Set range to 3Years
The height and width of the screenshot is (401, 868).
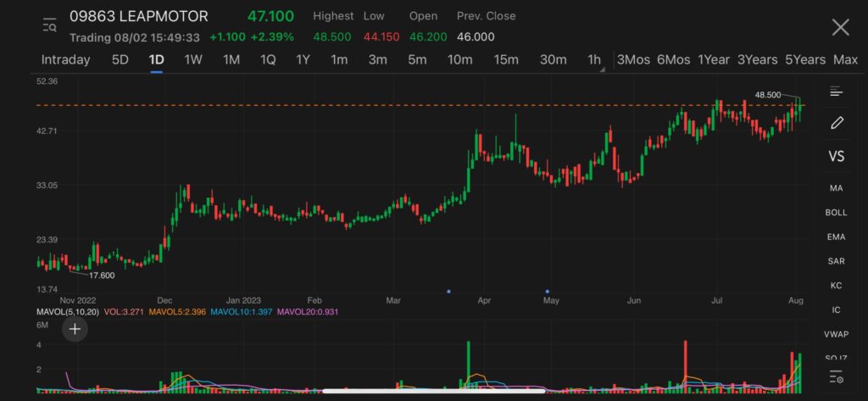pos(757,60)
